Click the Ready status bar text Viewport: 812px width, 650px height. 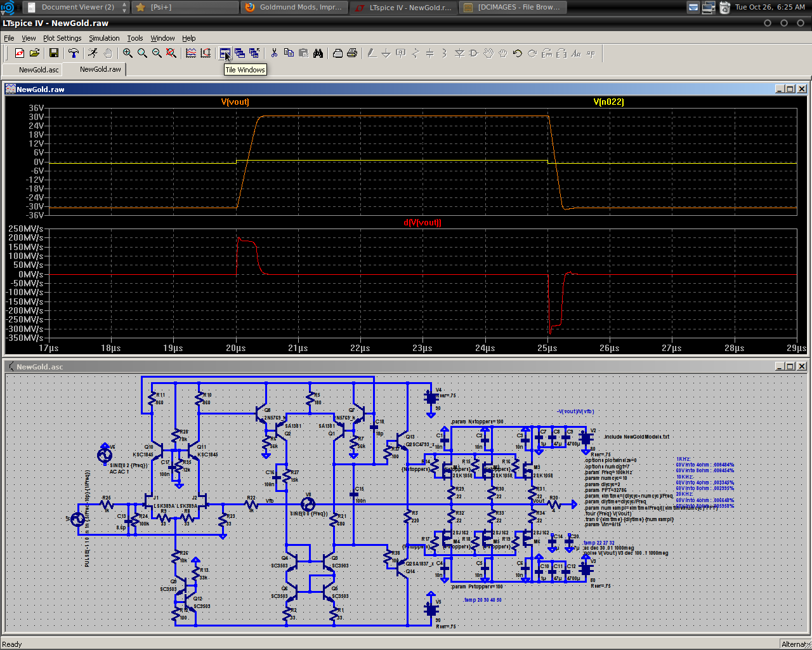click(x=12, y=644)
